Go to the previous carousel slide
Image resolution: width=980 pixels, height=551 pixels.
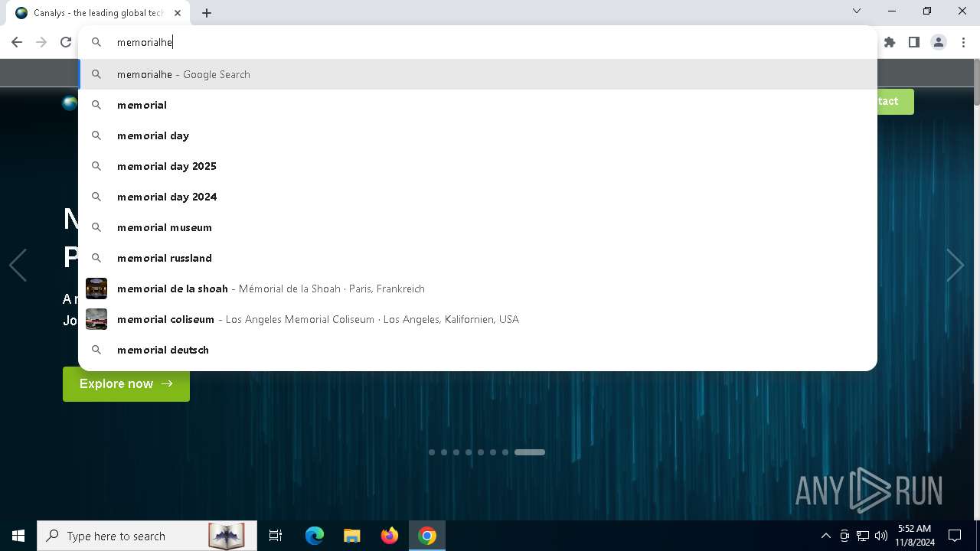[x=18, y=265]
